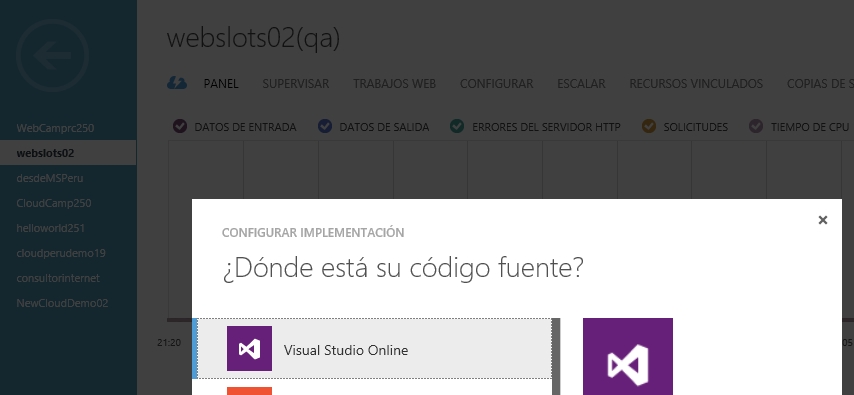Select webslots02 in the sidebar

68,153
